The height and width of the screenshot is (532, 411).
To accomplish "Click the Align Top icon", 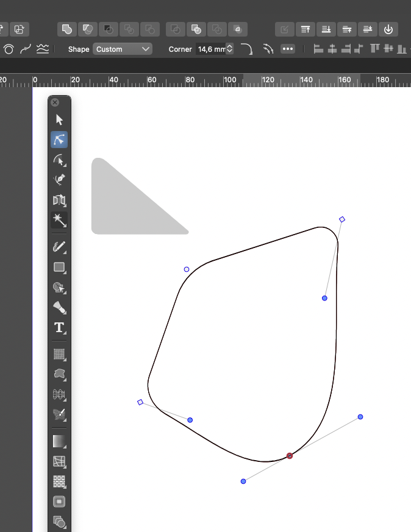I will (374, 49).
